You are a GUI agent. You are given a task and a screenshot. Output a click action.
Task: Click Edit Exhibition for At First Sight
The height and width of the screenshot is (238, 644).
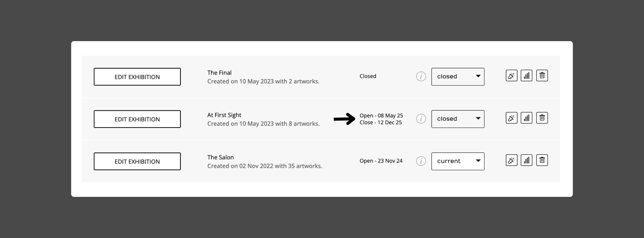pos(137,119)
